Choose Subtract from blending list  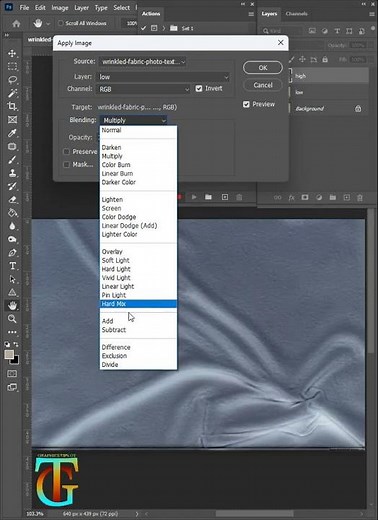point(138,330)
